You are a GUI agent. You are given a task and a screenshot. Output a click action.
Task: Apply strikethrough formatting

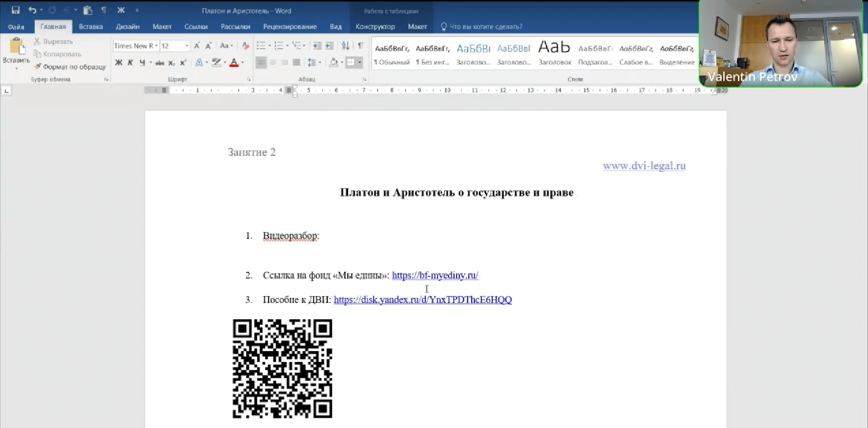pyautogui.click(x=160, y=62)
